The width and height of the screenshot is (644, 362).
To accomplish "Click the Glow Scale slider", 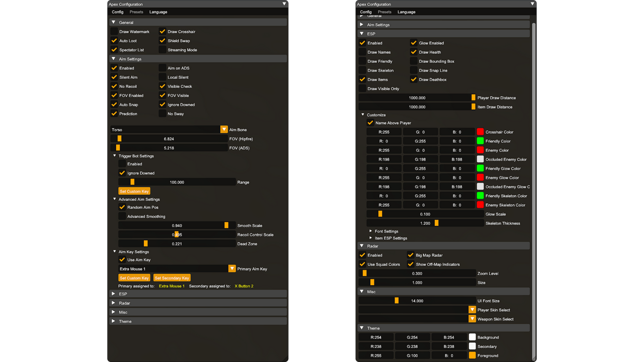I will coord(425,214).
